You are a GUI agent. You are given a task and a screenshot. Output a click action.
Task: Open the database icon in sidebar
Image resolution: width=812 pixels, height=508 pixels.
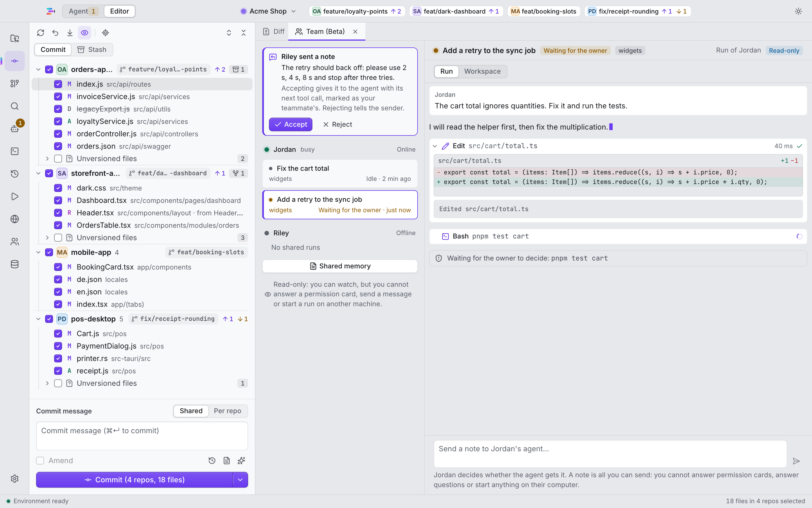pos(14,264)
